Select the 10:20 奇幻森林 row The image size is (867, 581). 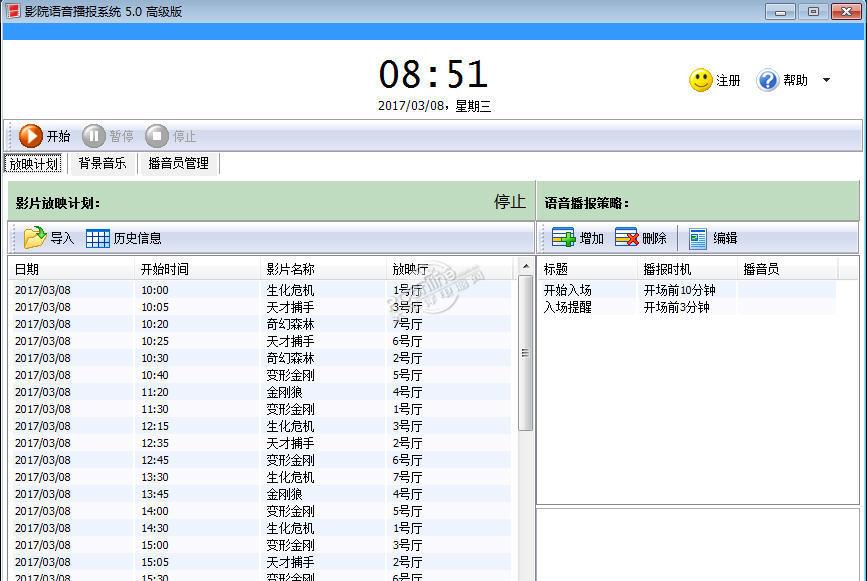tap(261, 324)
